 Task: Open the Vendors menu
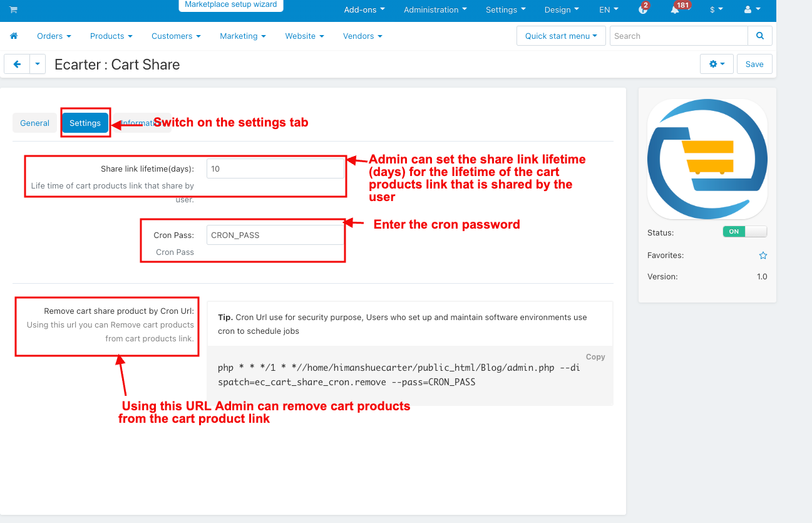pyautogui.click(x=362, y=36)
